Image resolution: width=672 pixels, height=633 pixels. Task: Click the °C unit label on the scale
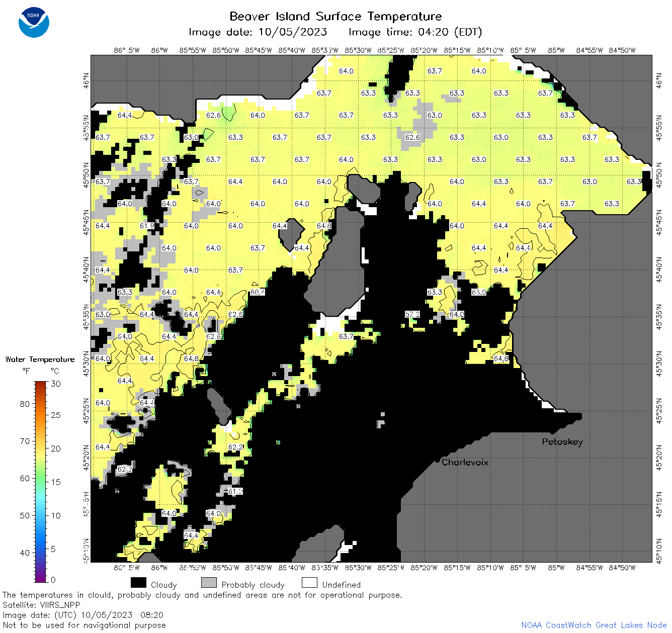pyautogui.click(x=55, y=371)
